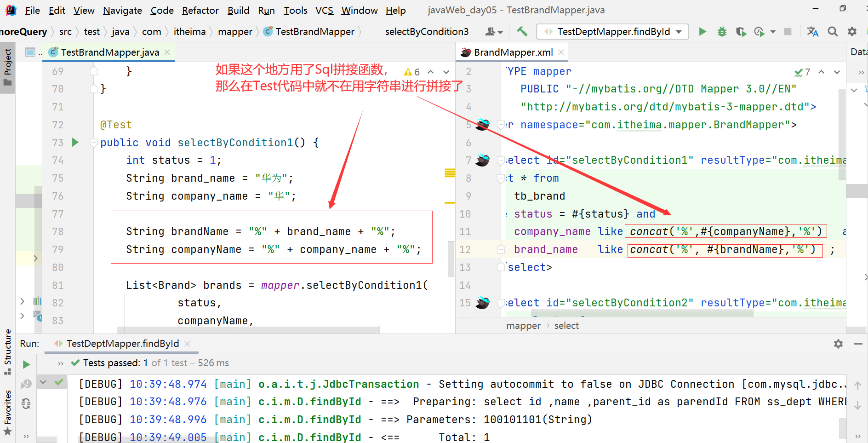Open Search Everywhere magnifier icon
This screenshot has height=443, width=868.
click(833, 31)
